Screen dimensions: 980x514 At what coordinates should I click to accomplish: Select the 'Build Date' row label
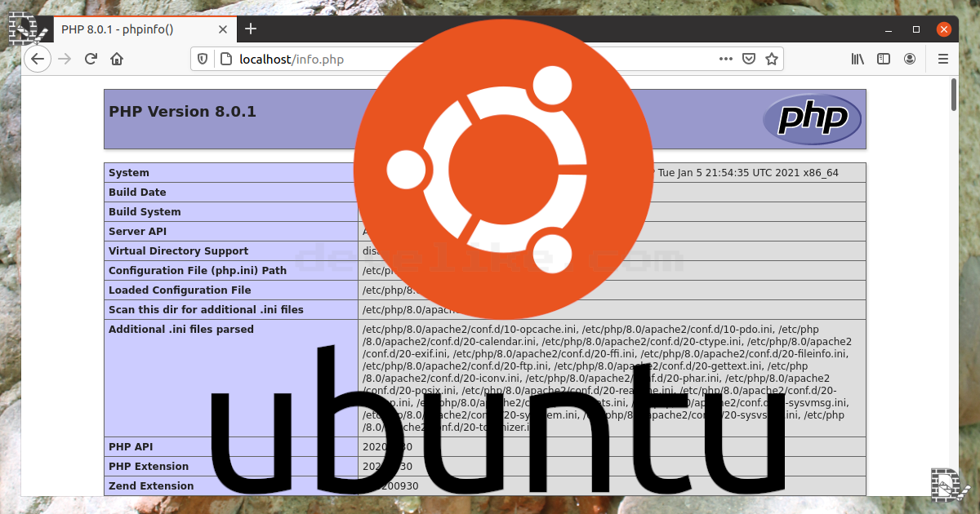[x=137, y=193]
